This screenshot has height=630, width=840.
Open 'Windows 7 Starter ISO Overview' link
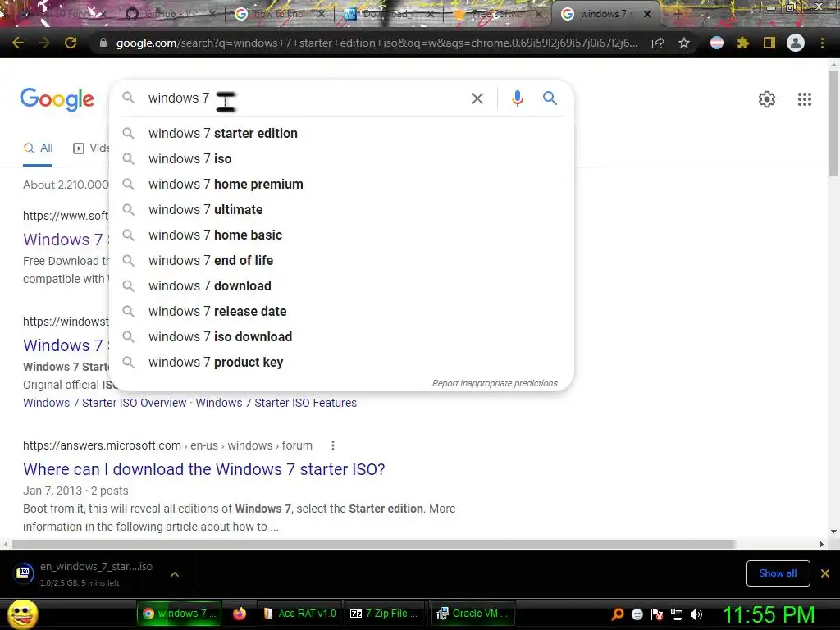click(x=104, y=403)
